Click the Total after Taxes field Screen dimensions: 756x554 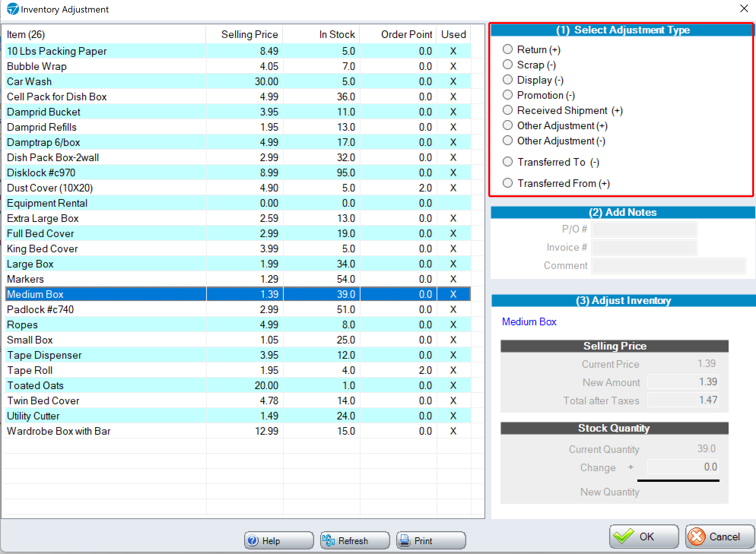(683, 400)
